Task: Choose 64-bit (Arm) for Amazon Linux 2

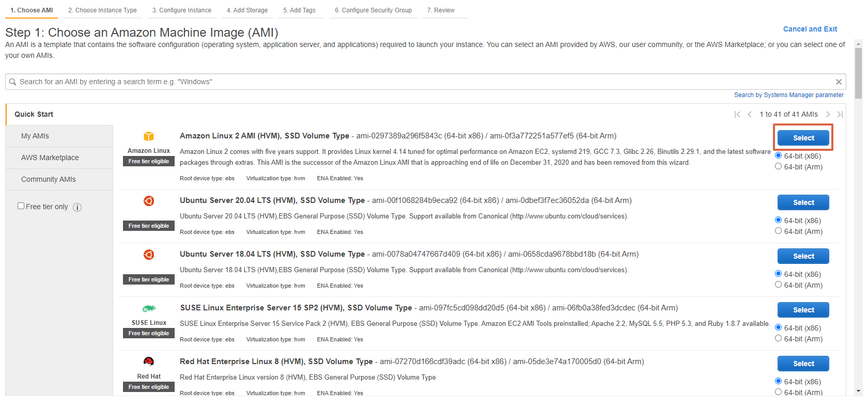Action: (x=778, y=166)
